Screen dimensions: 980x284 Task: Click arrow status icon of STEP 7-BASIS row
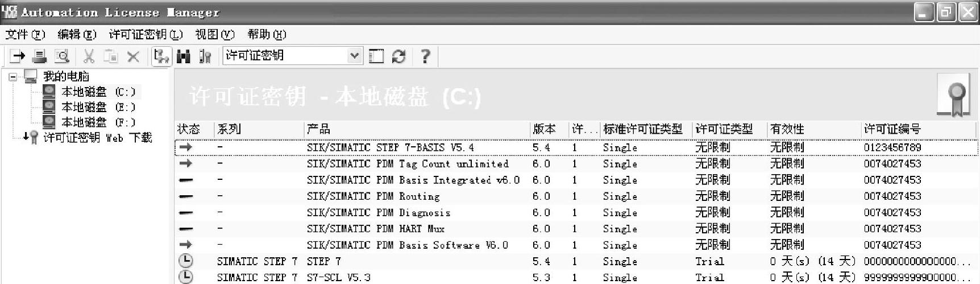pos(185,147)
